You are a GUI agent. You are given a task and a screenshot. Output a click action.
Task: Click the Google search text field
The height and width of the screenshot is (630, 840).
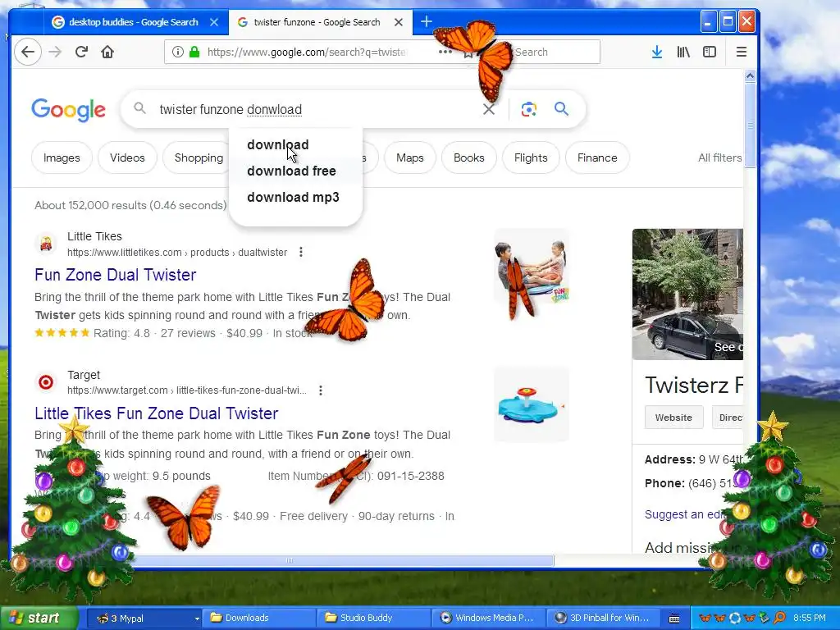point(316,109)
